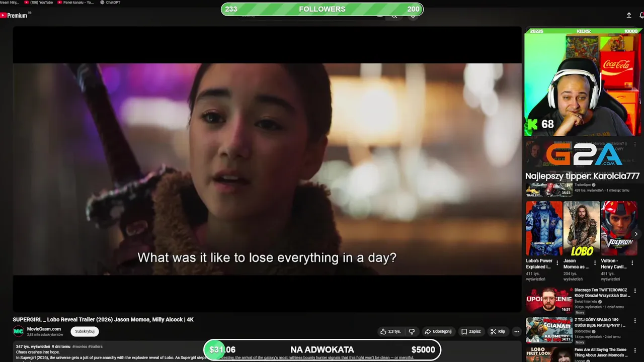Open the 'LOBO FIRST LOOK' video thumbnail
The image size is (644, 362).
[x=549, y=354]
